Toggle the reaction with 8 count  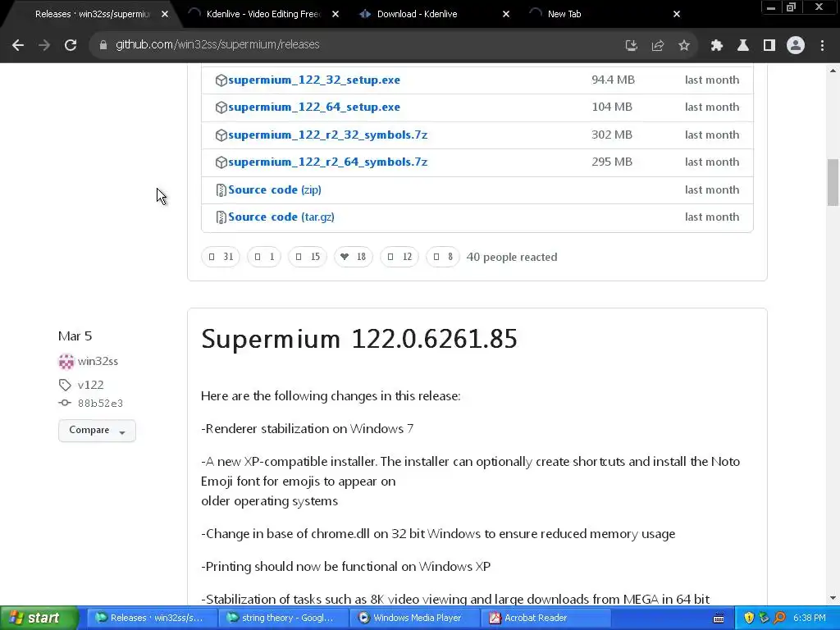(x=442, y=257)
